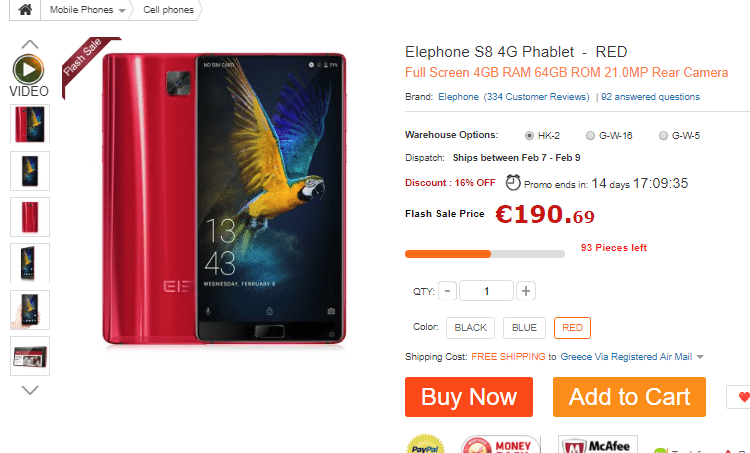Show previous thumbnails with up arrow
The height and width of the screenshot is (453, 750).
(30, 44)
